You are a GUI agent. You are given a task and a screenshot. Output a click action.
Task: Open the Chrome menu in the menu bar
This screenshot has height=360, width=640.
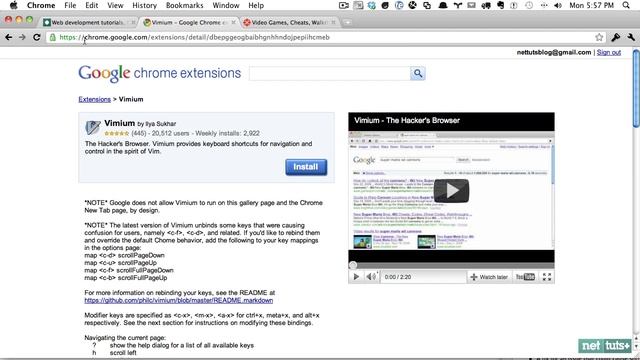[41, 5]
